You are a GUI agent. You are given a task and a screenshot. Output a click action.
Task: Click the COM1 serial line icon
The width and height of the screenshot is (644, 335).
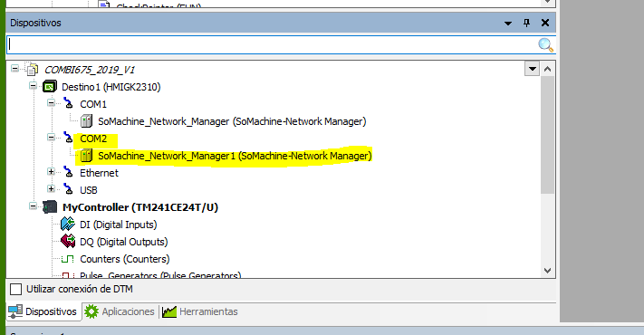point(68,104)
